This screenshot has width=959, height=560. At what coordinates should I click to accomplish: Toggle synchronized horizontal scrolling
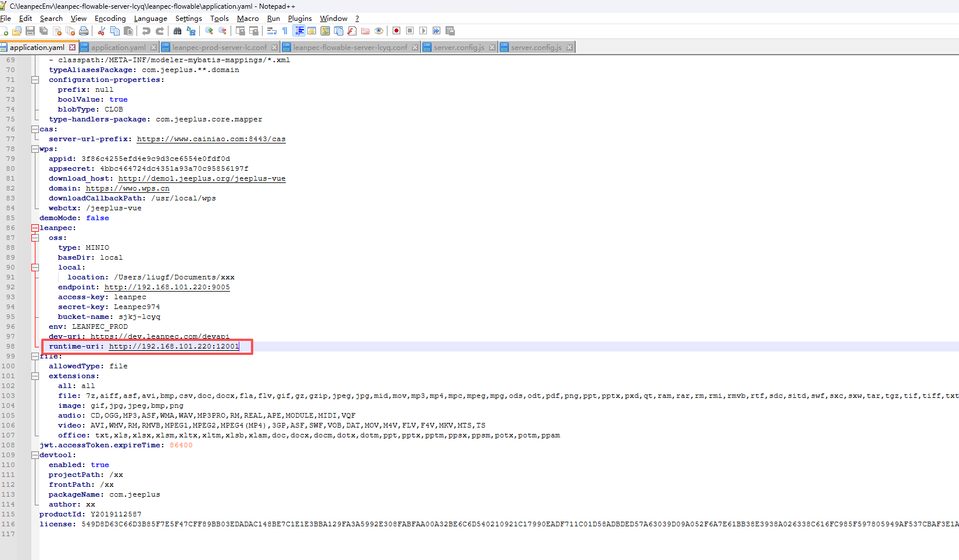254,31
